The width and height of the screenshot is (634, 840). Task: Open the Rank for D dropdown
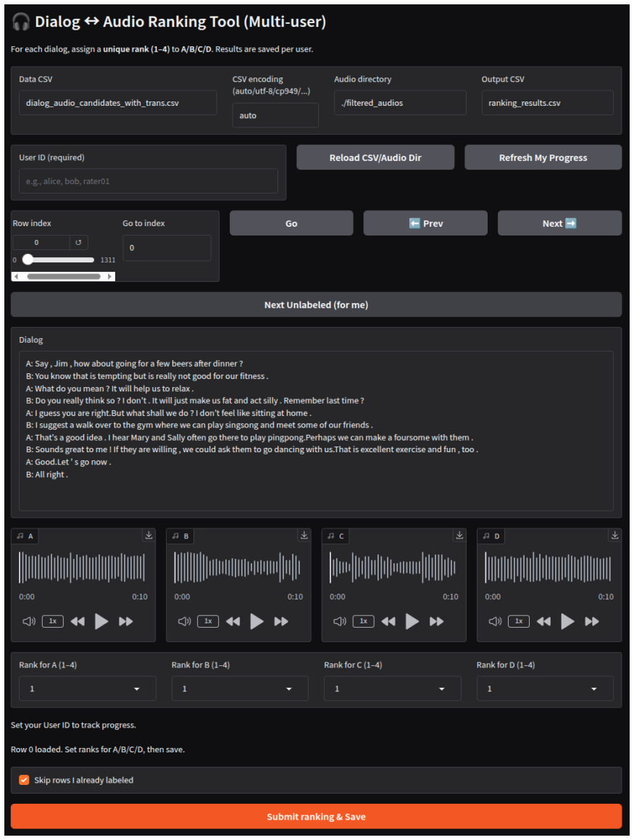click(545, 689)
